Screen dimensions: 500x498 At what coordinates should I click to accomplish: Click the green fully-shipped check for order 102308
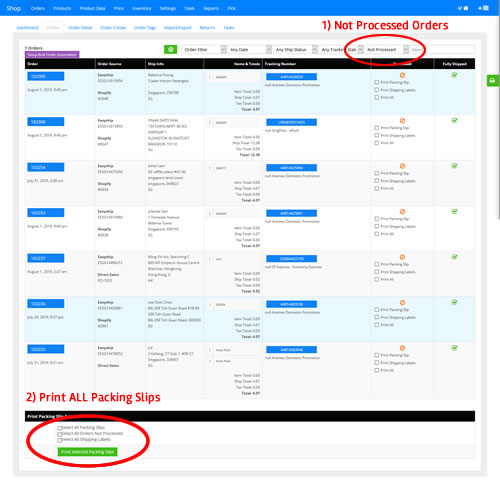coord(454,120)
